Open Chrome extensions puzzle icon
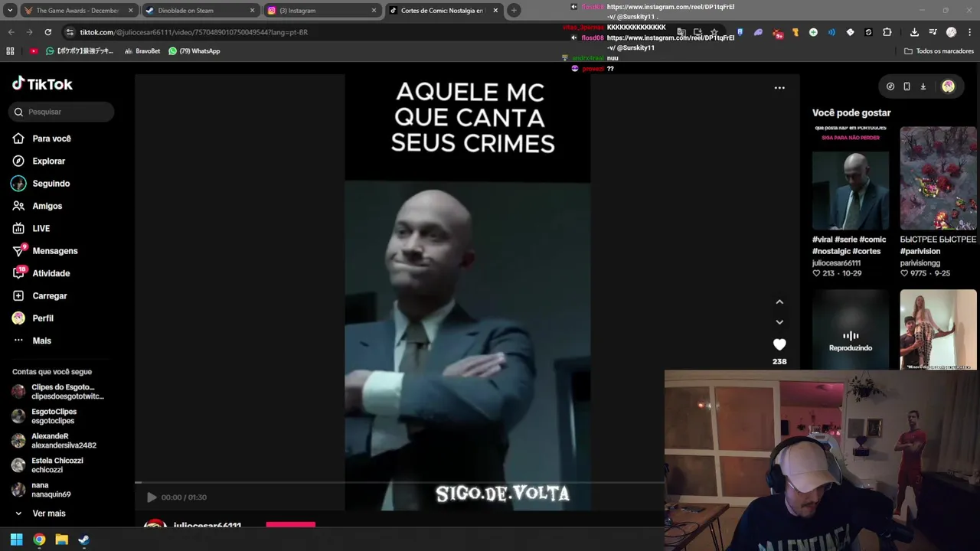 tap(887, 32)
